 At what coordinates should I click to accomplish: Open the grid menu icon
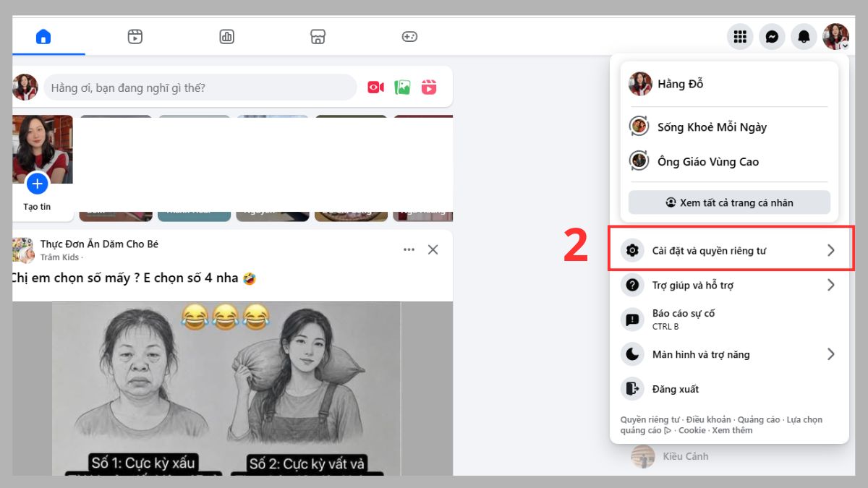[x=740, y=36]
